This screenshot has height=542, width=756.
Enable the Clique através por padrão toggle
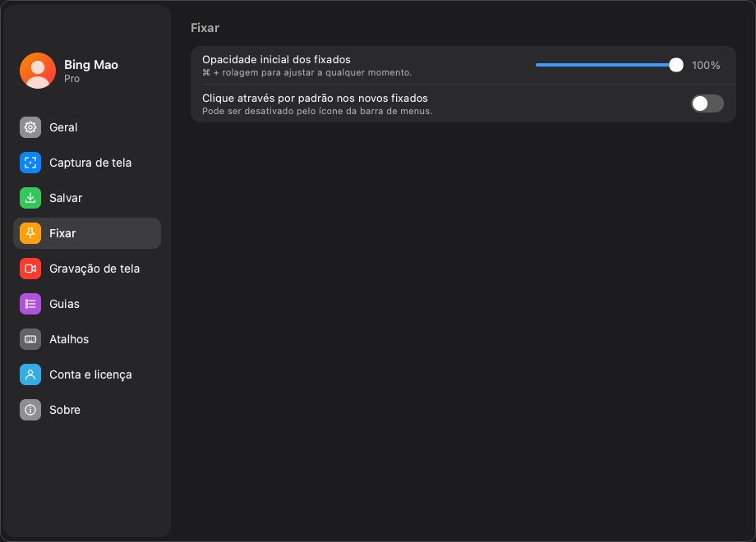[708, 103]
